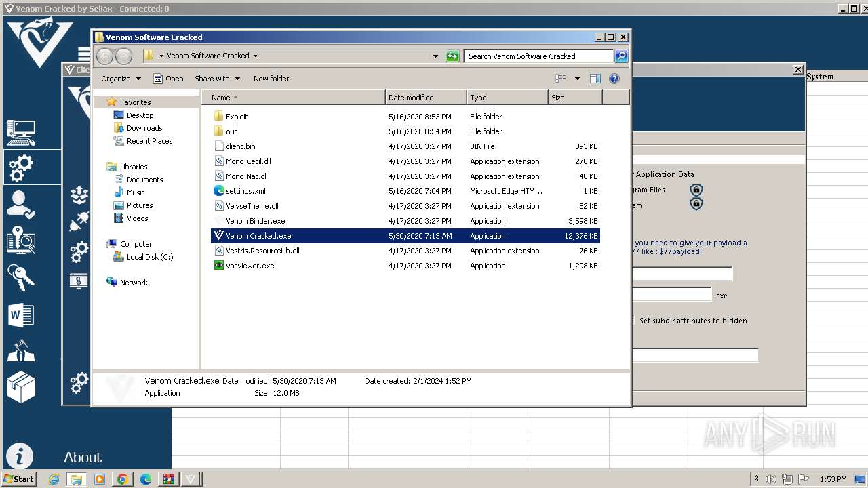Sort files by Date modified column
This screenshot has height=488, width=868.
pos(426,98)
